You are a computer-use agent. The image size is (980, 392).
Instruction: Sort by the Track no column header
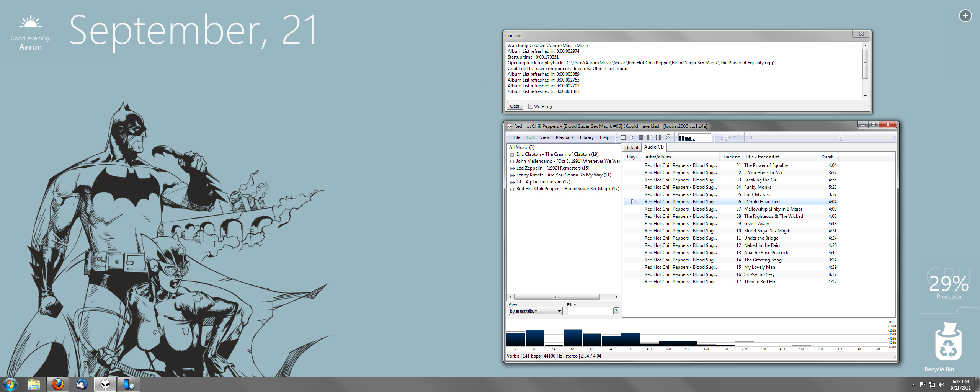(x=731, y=157)
